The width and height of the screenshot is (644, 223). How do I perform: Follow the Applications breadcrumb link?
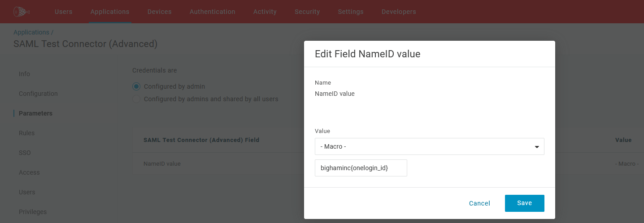[x=31, y=32]
